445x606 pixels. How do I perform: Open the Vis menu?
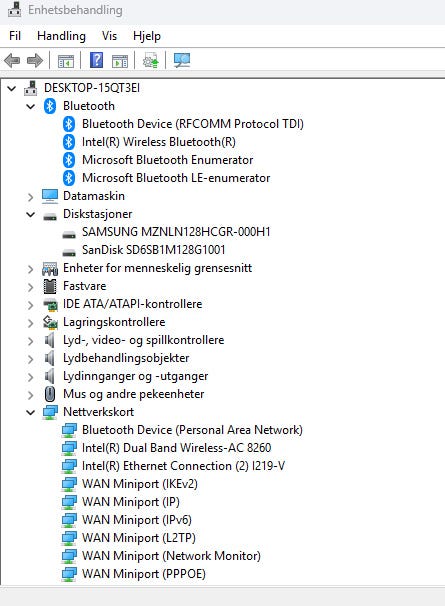pyautogui.click(x=109, y=36)
